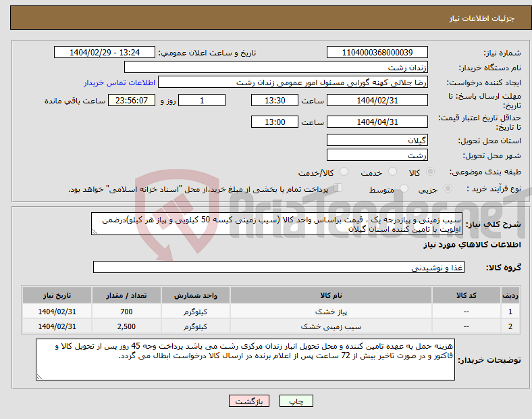
Task: Click the غذا و نوشیدنی goods group field
Action: pos(279,267)
